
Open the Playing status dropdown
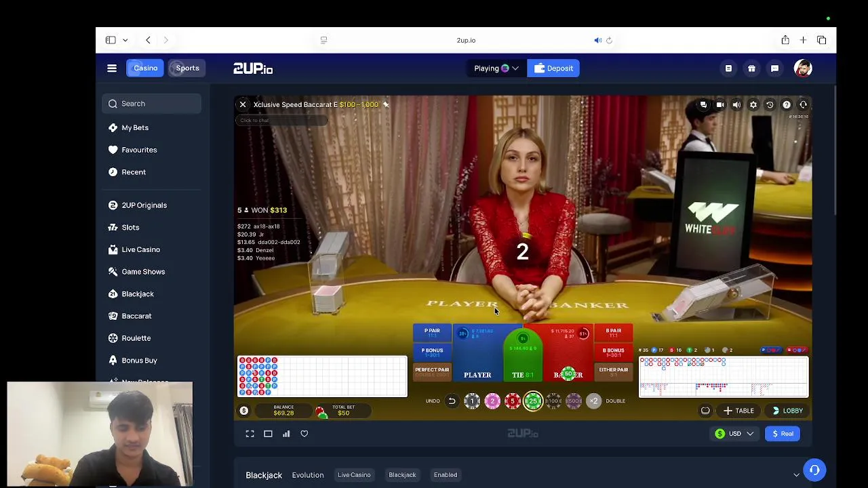pos(496,68)
